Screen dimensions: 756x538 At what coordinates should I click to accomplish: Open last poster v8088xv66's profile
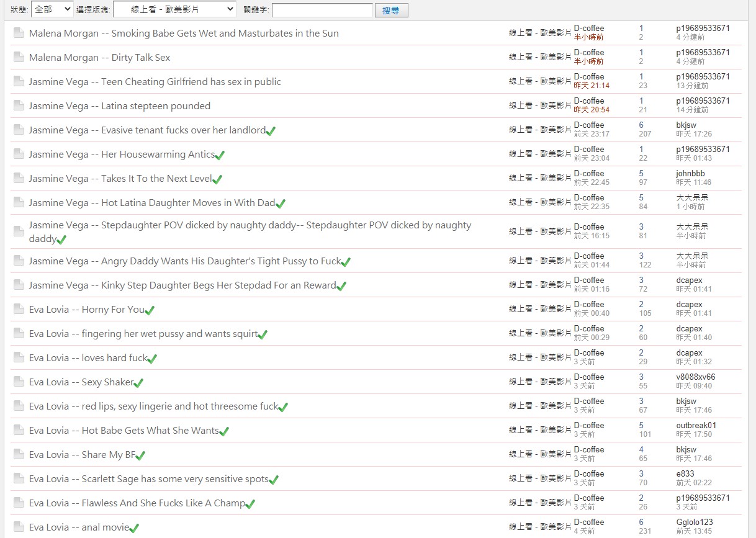[695, 377]
